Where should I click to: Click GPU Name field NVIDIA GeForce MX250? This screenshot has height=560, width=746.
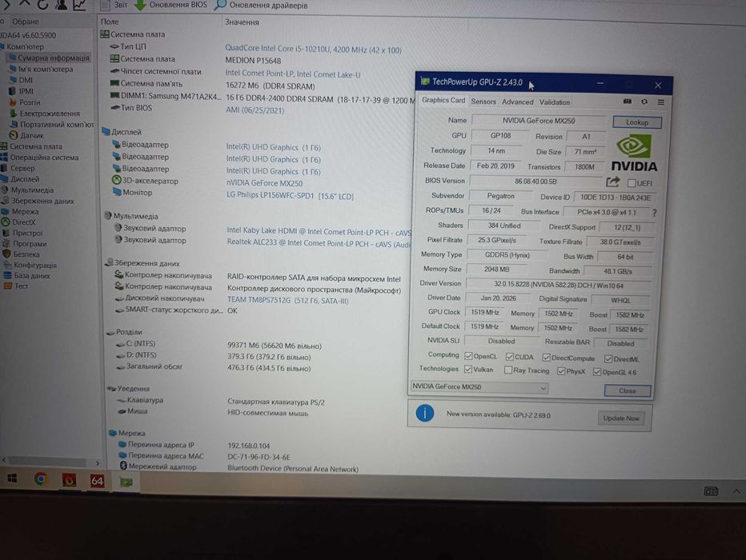(x=539, y=121)
